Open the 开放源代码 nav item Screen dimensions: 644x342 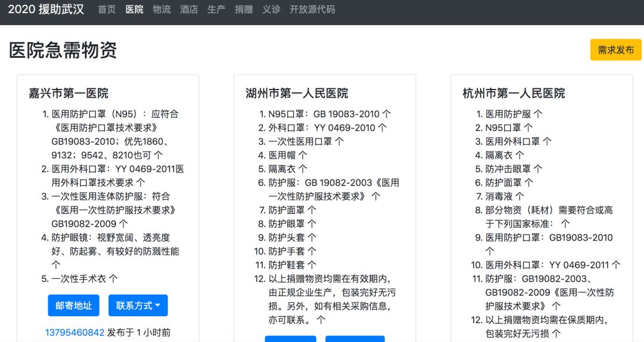point(312,9)
